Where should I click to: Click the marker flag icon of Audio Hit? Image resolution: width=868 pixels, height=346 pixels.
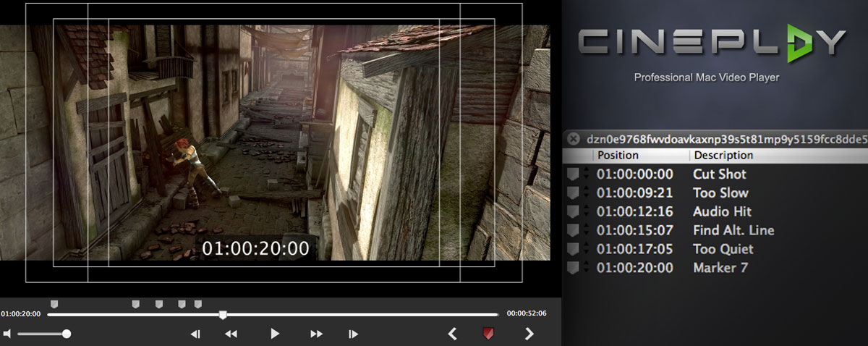573,212
